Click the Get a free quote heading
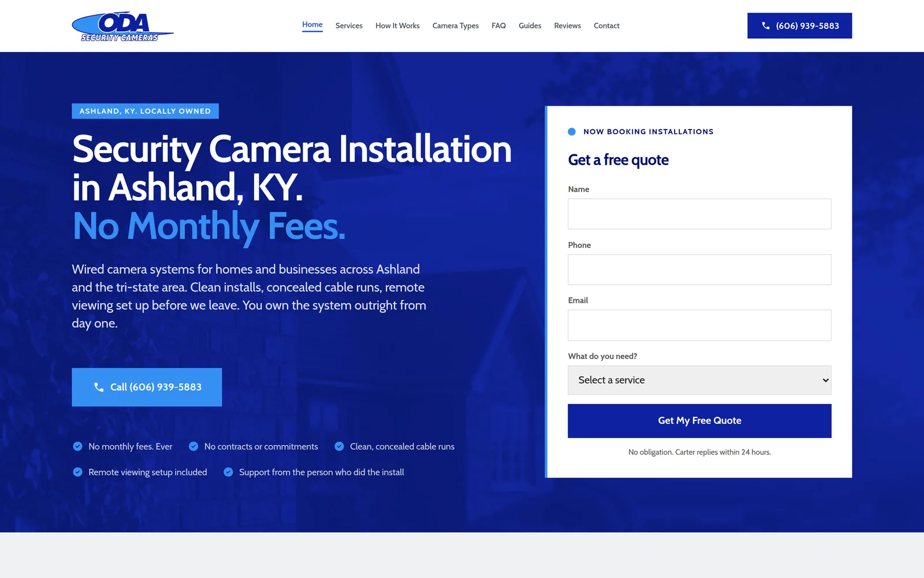The height and width of the screenshot is (578, 924). [x=618, y=160]
